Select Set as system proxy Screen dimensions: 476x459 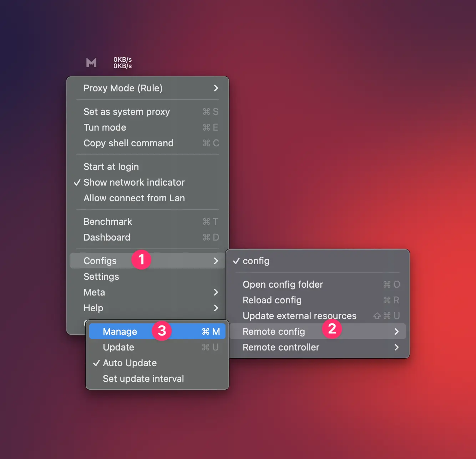pos(127,112)
